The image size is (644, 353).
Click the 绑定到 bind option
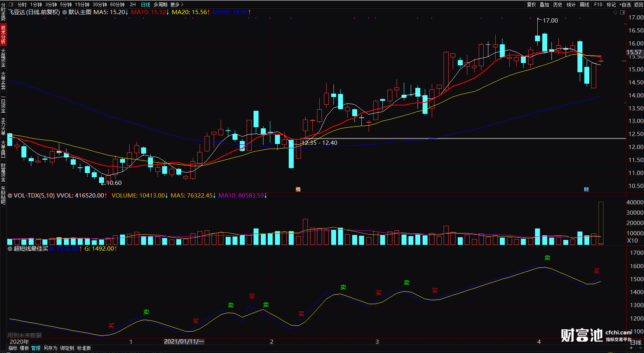67,348
